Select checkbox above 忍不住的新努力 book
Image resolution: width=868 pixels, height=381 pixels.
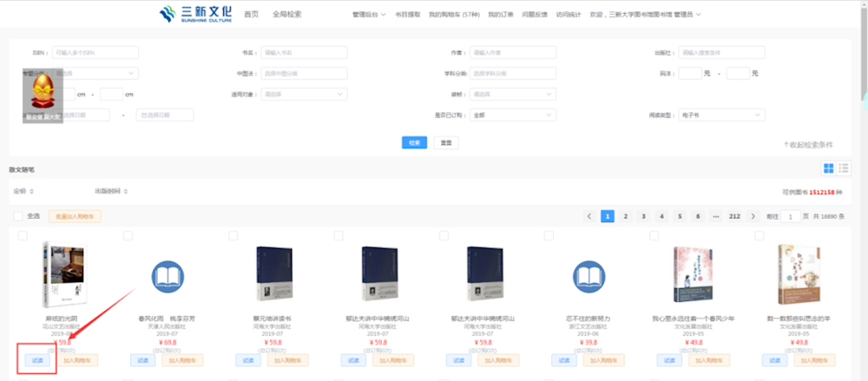(548, 236)
